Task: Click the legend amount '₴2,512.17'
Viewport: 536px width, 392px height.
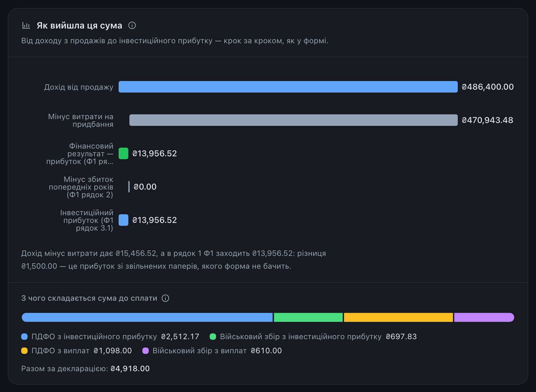Action: pos(180,337)
